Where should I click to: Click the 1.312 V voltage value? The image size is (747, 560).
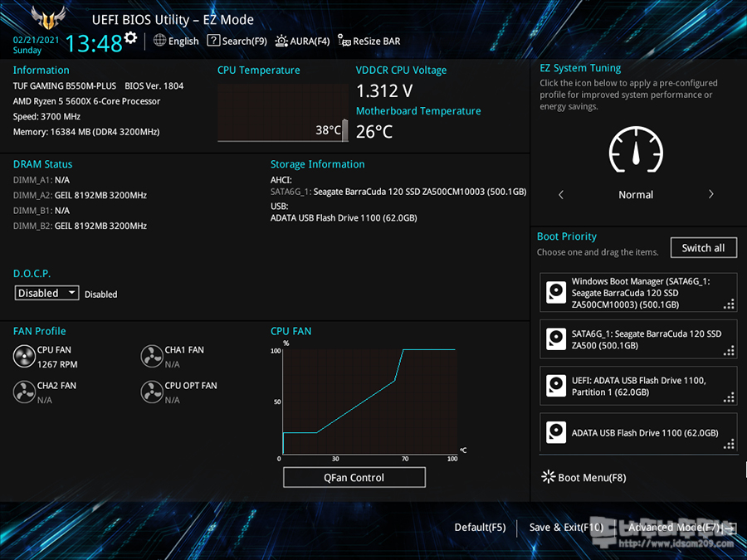point(384,90)
